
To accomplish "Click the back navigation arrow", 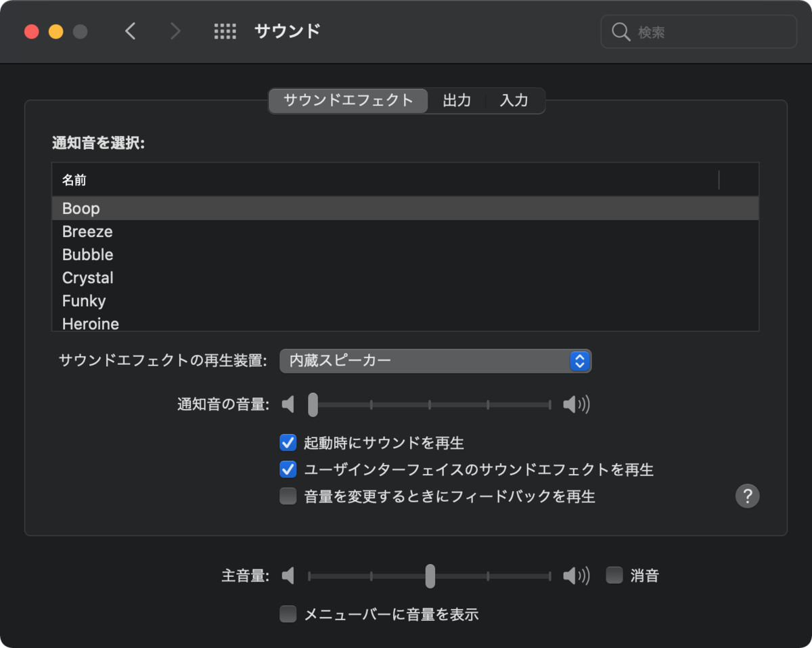I will pos(131,31).
